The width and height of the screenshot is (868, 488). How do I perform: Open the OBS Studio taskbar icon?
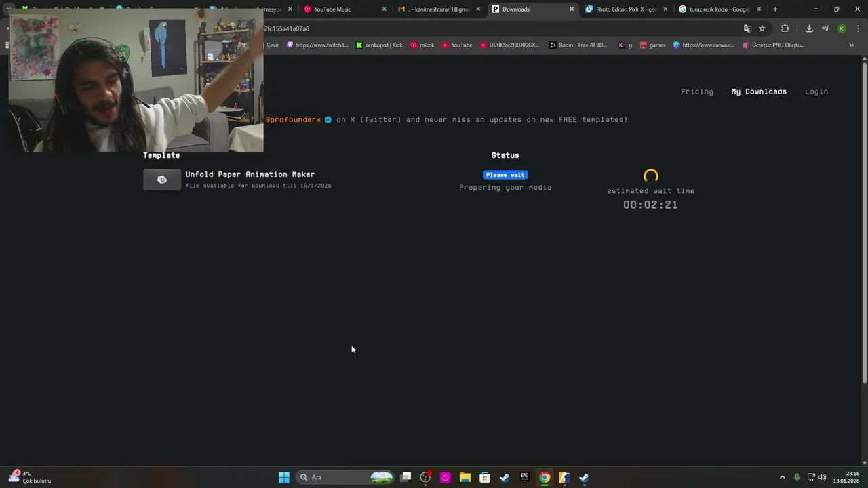click(425, 477)
